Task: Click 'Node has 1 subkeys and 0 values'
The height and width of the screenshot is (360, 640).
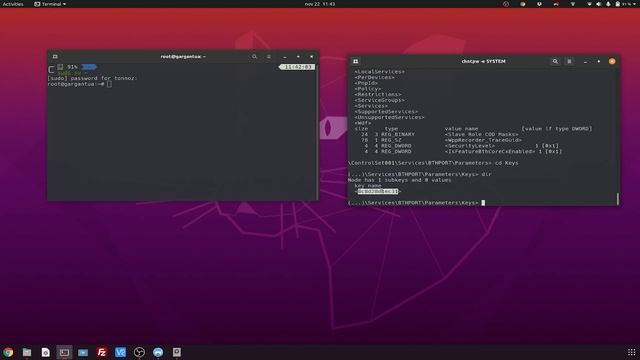Action: point(400,180)
